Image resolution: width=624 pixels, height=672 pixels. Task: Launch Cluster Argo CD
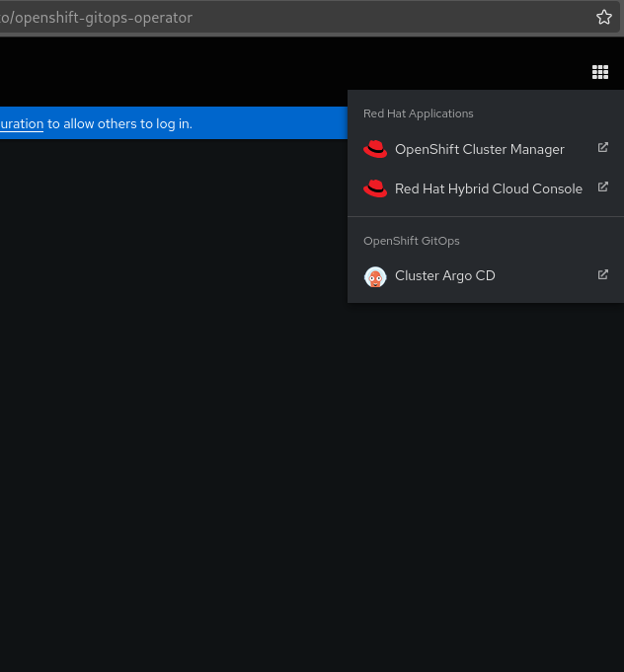coord(486,275)
